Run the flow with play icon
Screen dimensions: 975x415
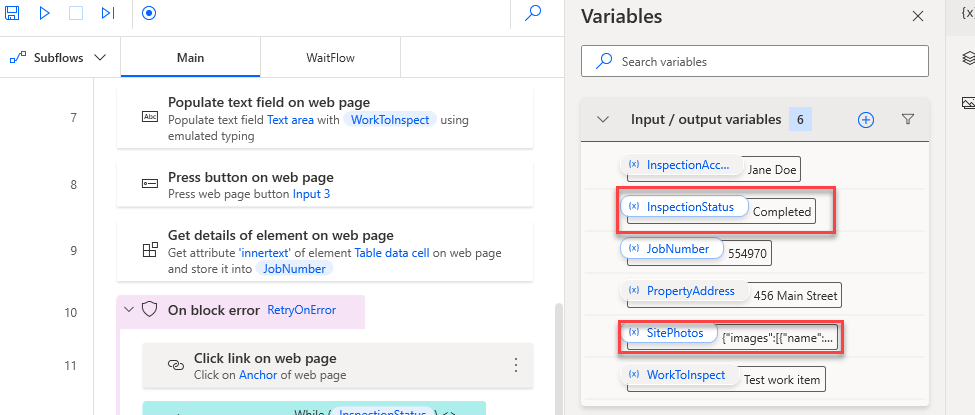45,13
